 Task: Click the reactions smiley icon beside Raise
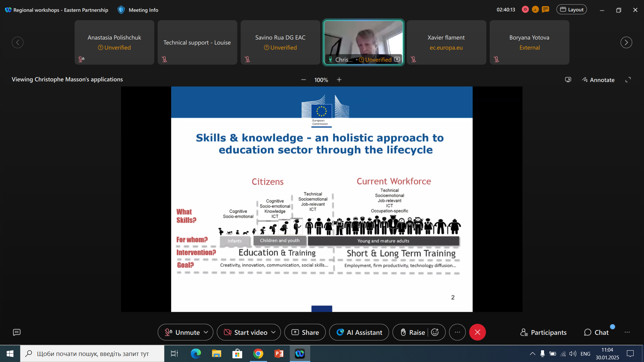pos(435,332)
